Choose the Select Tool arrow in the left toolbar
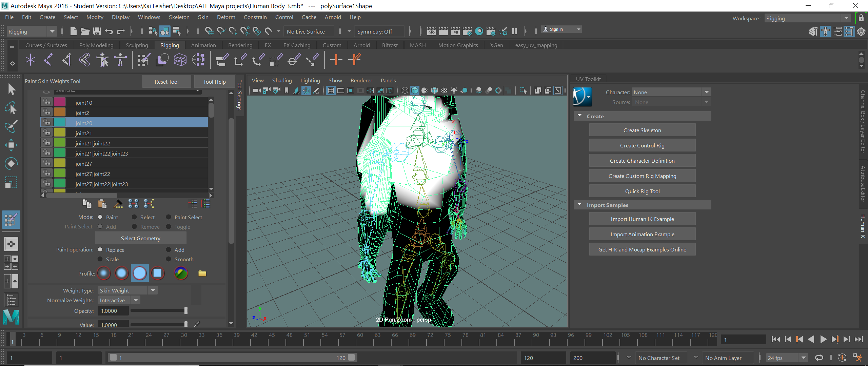The image size is (868, 366). pyautogui.click(x=11, y=89)
